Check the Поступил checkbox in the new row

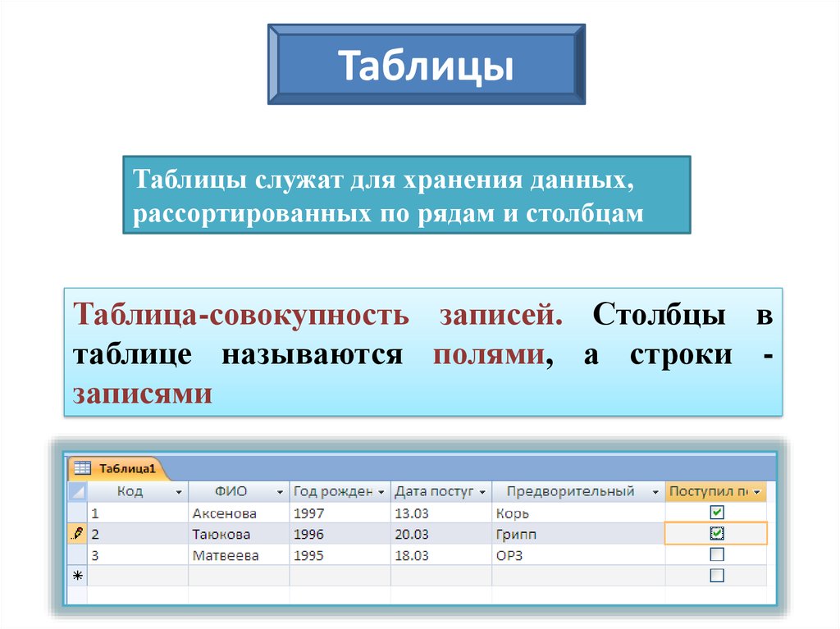click(717, 576)
